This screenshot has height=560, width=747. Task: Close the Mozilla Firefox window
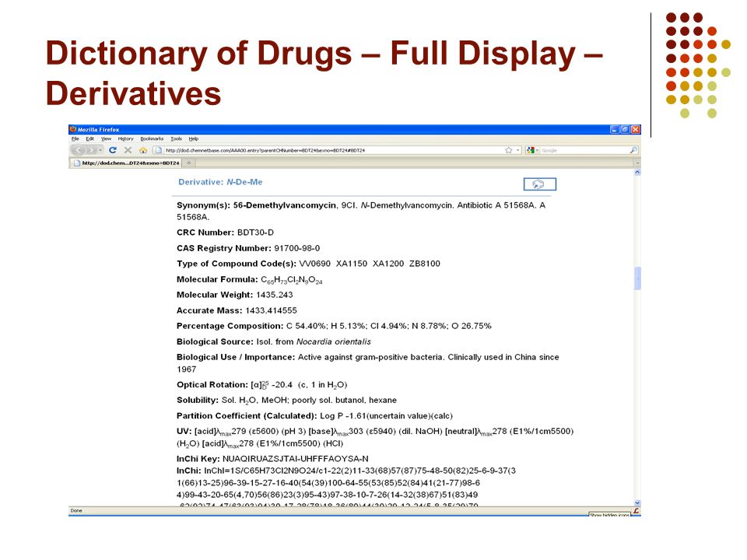[636, 130]
